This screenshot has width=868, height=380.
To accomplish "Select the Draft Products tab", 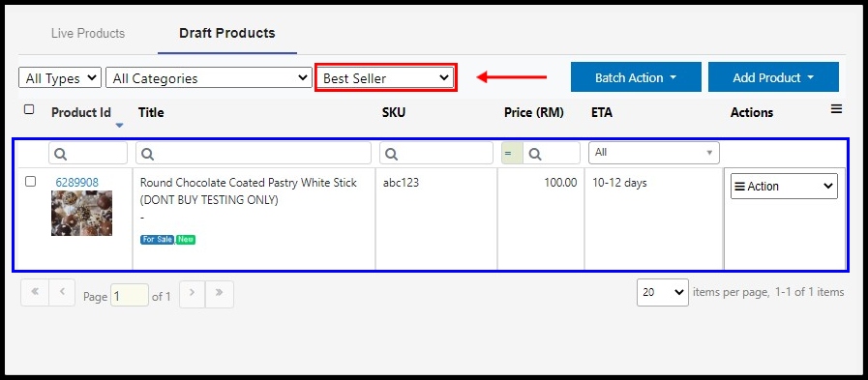I will coord(227,33).
